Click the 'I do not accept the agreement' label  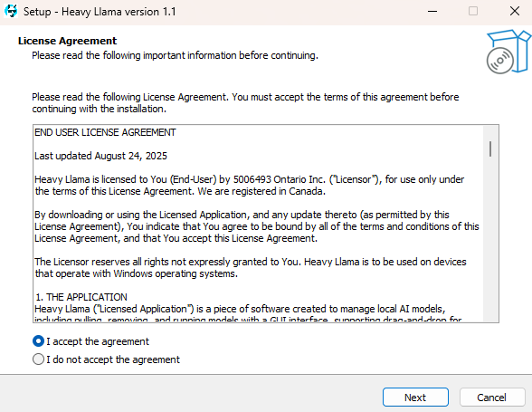pos(113,359)
